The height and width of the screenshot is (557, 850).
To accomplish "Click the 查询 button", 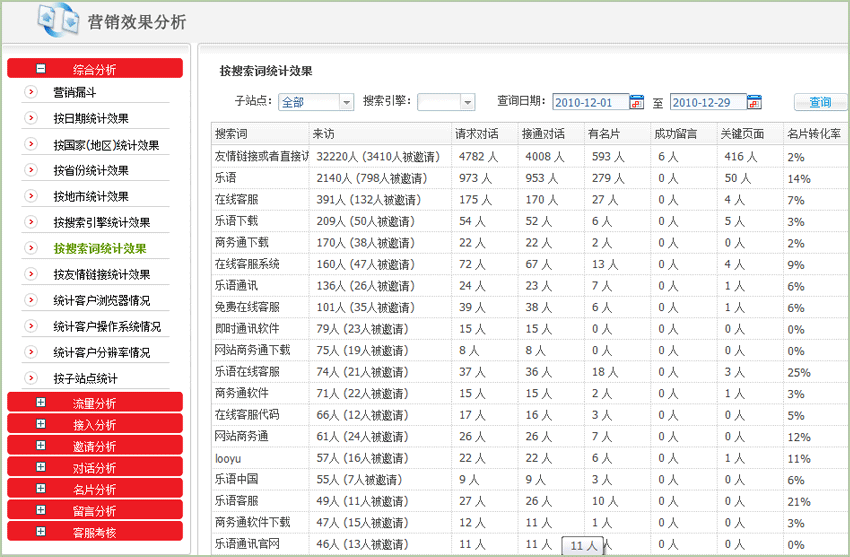I will [x=820, y=102].
